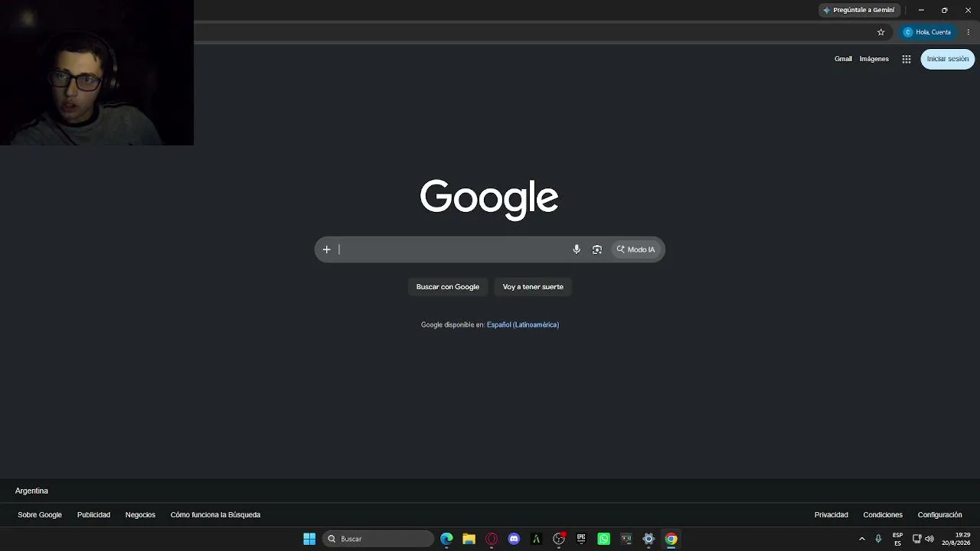Close the Chrome window
980x551 pixels.
click(969, 10)
